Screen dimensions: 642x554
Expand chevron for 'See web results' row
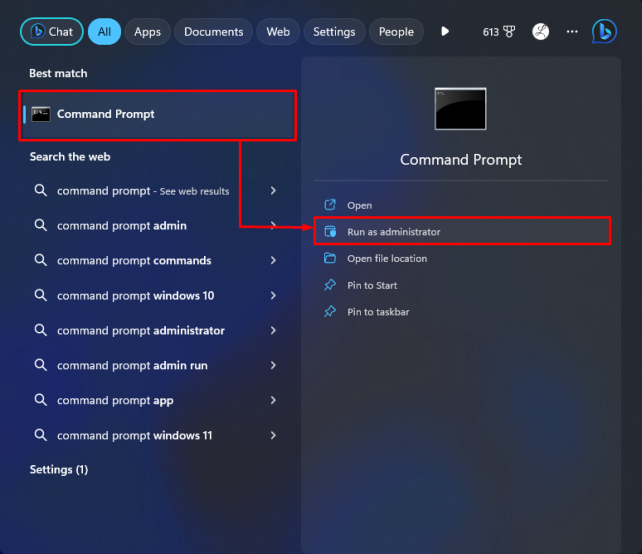[273, 190]
